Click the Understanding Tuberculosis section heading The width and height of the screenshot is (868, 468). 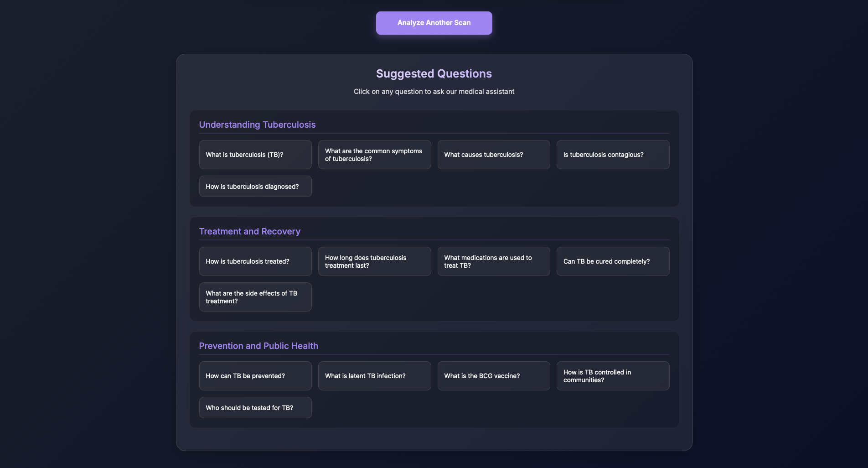pyautogui.click(x=257, y=125)
